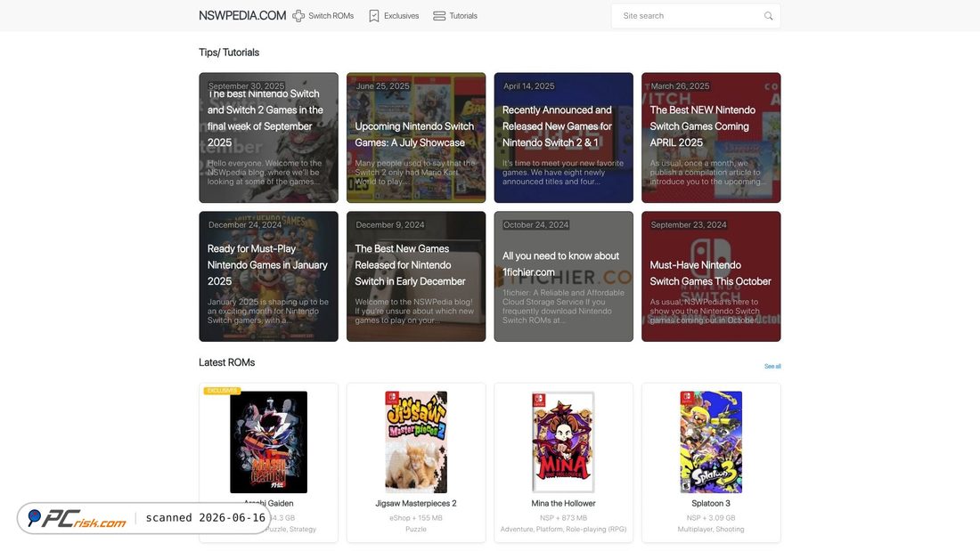Image resolution: width=980 pixels, height=551 pixels.
Task: Open Best NEW Switch Games APRIL 2025
Action: [x=711, y=137]
